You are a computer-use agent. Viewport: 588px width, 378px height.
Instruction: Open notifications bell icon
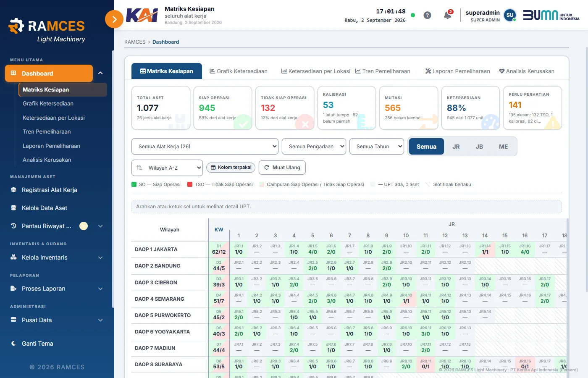(x=448, y=15)
